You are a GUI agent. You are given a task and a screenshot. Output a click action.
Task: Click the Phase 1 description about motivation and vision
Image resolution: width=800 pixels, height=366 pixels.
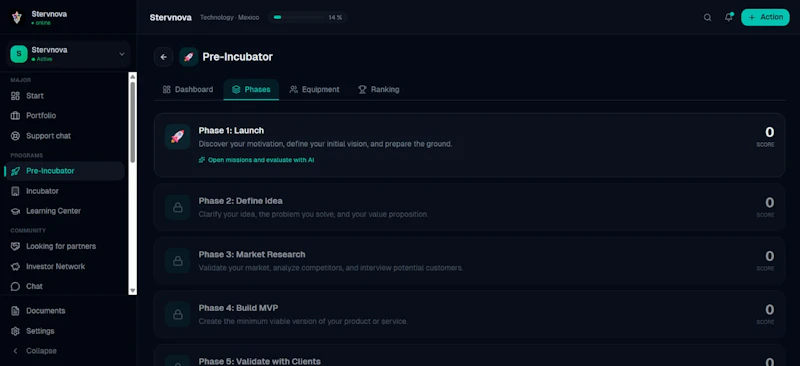click(x=326, y=144)
